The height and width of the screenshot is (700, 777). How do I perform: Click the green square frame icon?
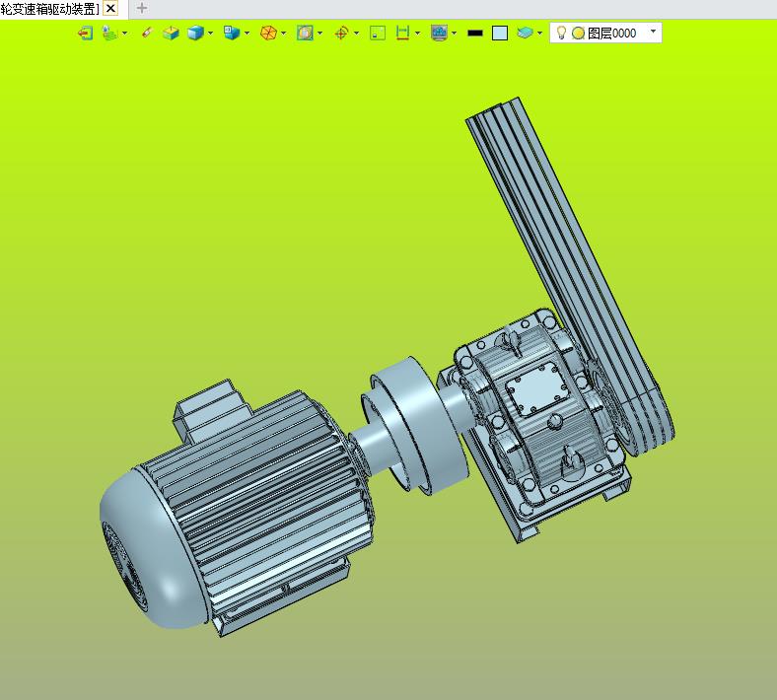point(378,34)
